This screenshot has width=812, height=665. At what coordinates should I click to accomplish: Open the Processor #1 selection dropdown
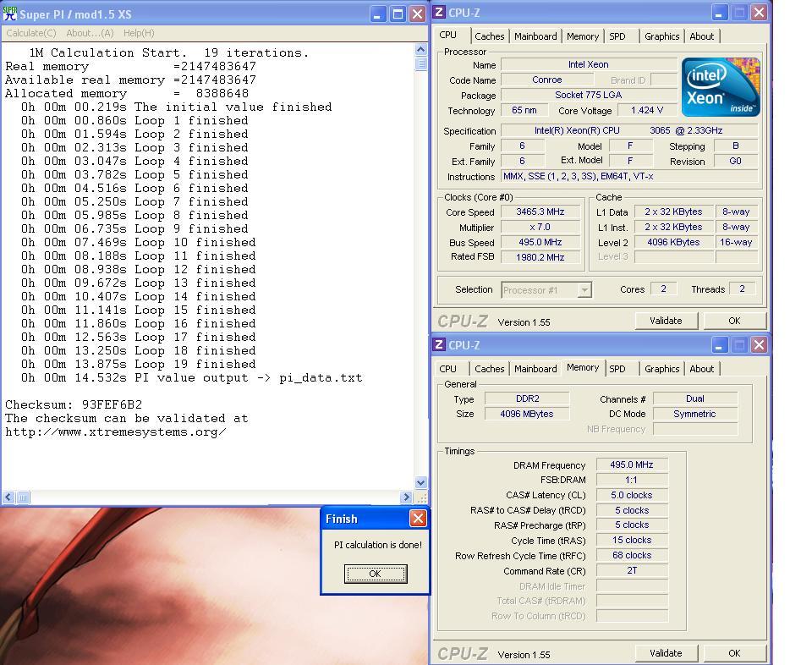tap(546, 290)
